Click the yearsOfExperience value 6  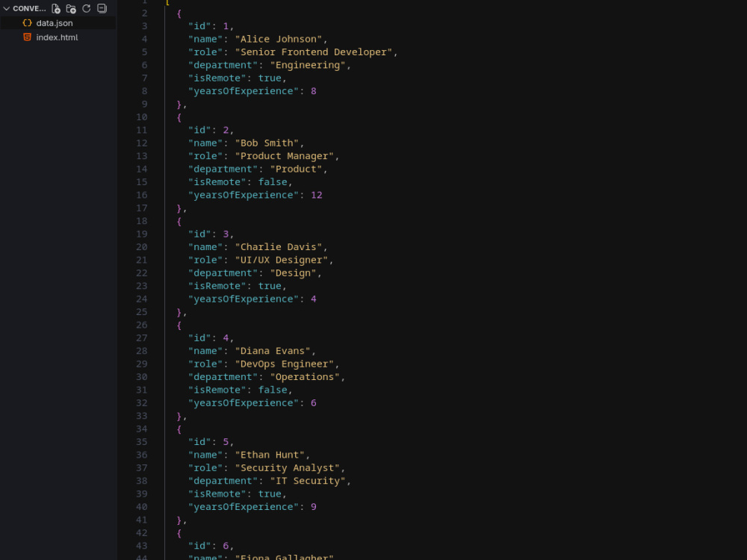point(314,403)
